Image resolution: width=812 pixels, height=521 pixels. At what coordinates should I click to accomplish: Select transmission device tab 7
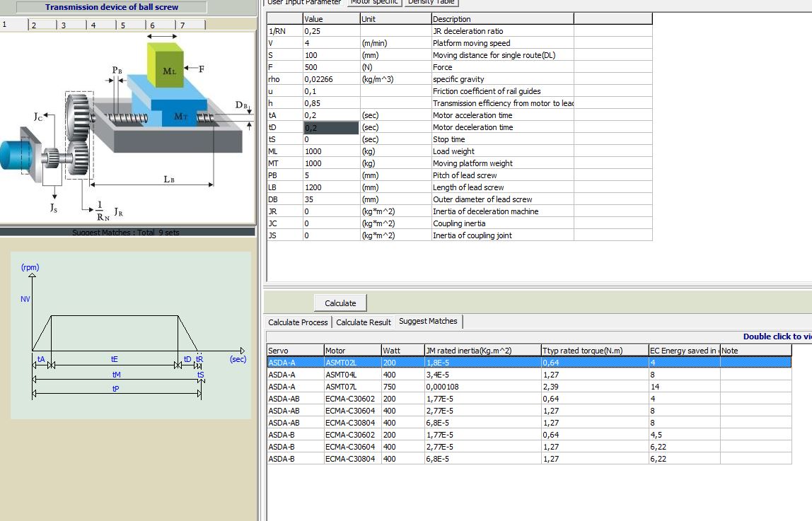191,25
